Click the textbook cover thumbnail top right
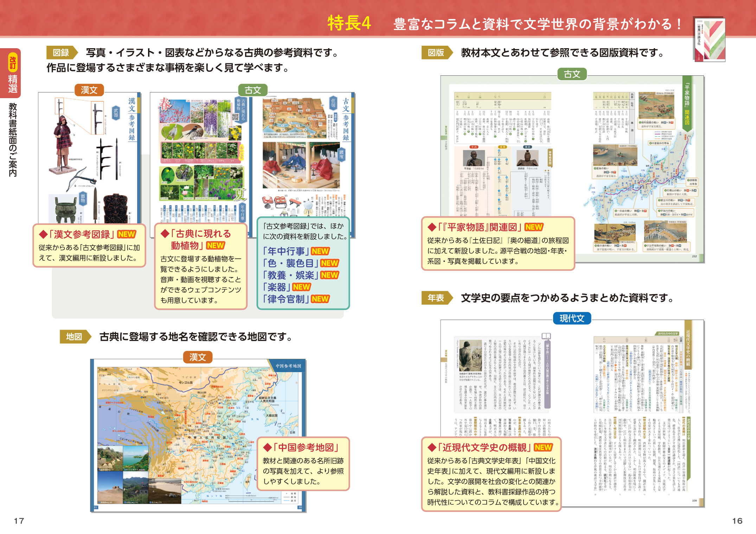Screen dimensions: 756x534 click(x=710, y=39)
